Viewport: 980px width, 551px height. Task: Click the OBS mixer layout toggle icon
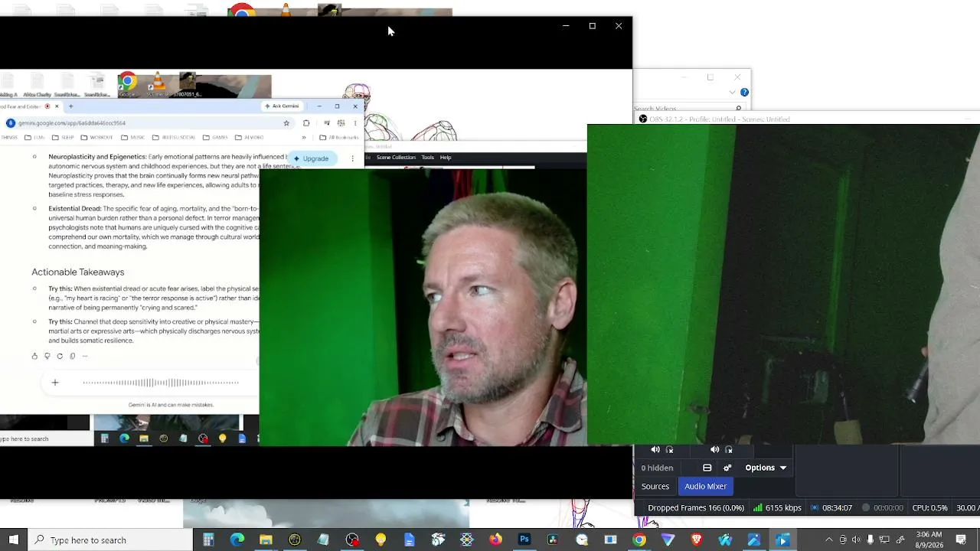tap(707, 468)
